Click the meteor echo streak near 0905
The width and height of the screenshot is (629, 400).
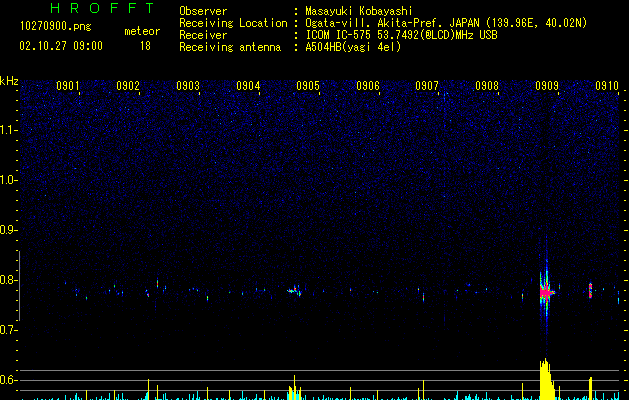294,291
